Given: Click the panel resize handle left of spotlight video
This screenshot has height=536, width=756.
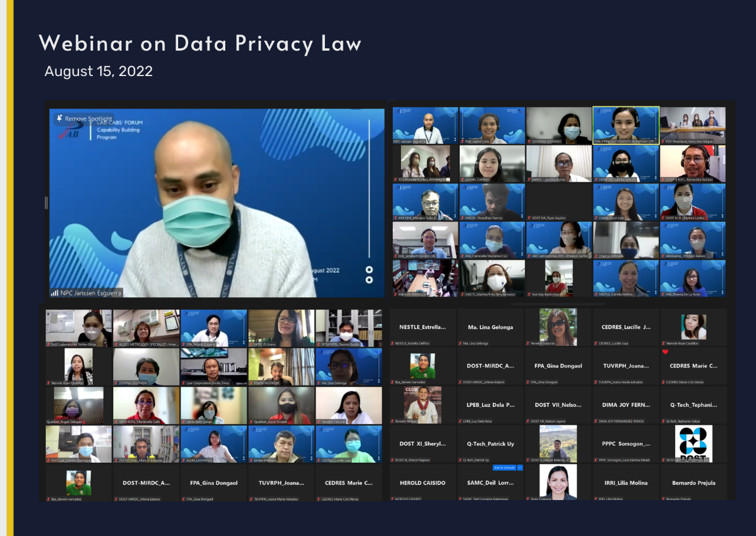Looking at the screenshot, I should tap(46, 202).
